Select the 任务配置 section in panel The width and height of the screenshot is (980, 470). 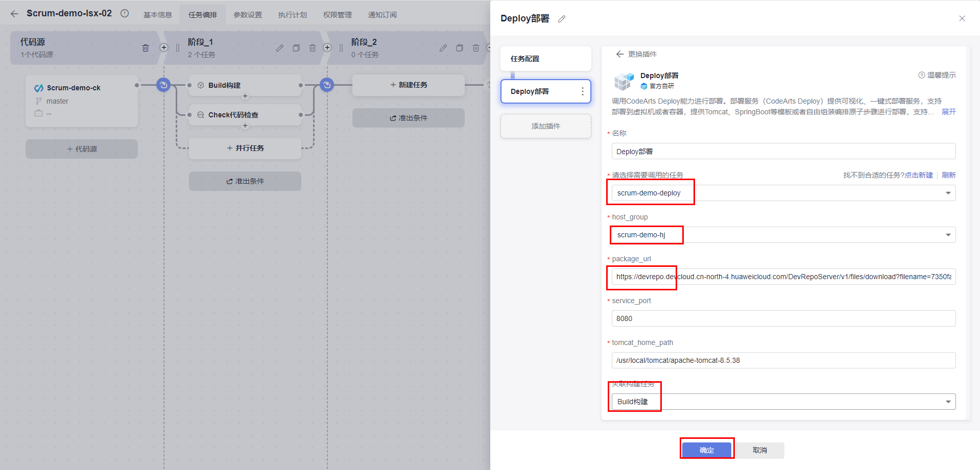click(x=546, y=59)
